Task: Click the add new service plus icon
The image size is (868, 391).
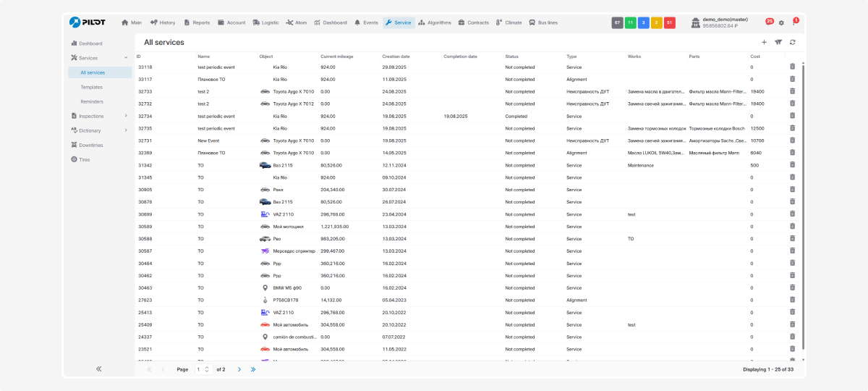Action: [764, 43]
